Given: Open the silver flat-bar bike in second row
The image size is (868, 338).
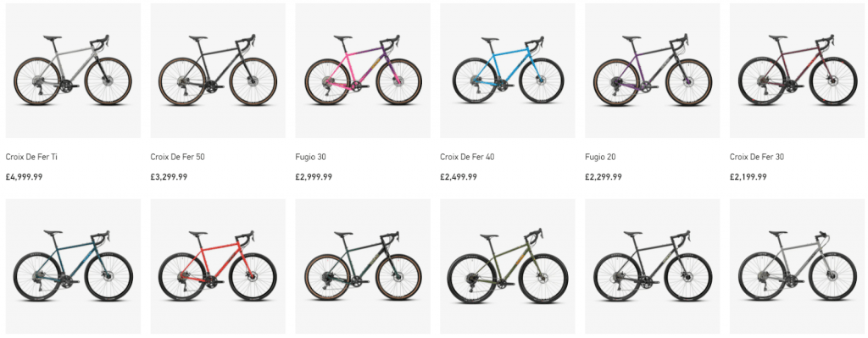Looking at the screenshot, I should (x=797, y=267).
